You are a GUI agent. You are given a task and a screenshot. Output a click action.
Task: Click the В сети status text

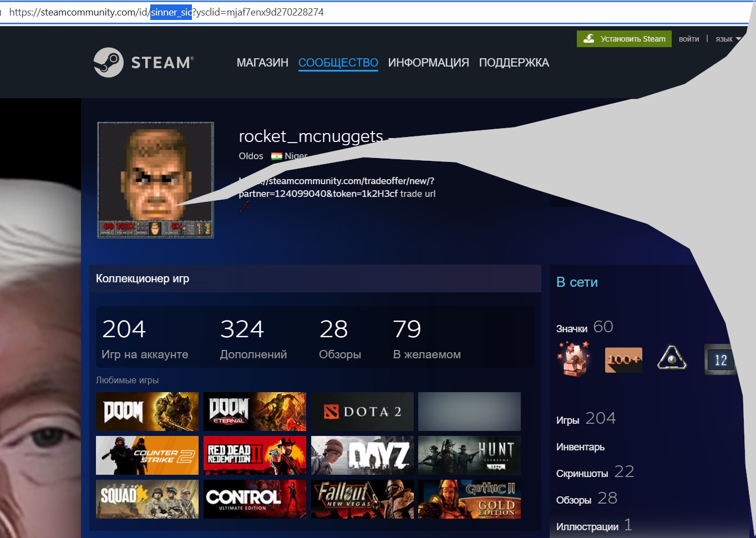click(577, 282)
